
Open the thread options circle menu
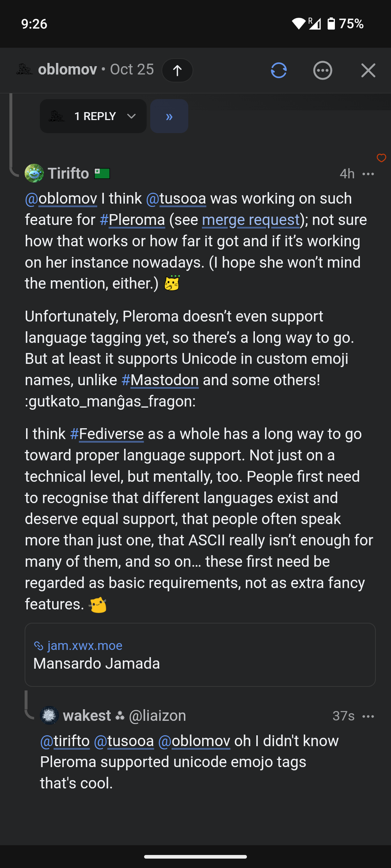pyautogui.click(x=323, y=70)
